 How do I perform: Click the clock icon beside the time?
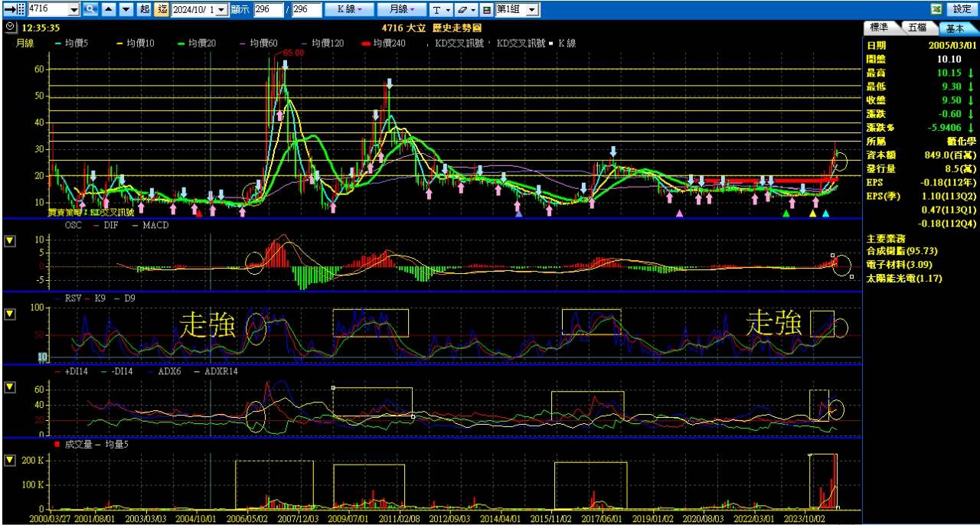pos(10,27)
